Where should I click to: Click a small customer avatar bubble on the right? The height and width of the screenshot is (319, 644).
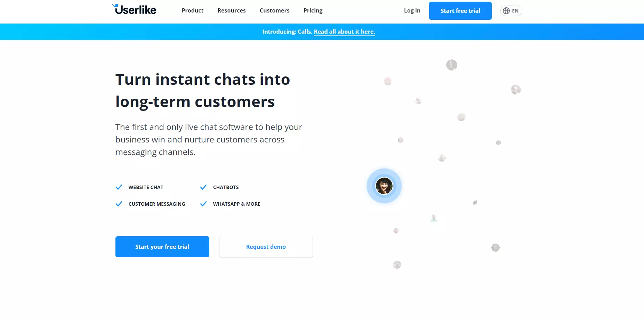[x=451, y=65]
